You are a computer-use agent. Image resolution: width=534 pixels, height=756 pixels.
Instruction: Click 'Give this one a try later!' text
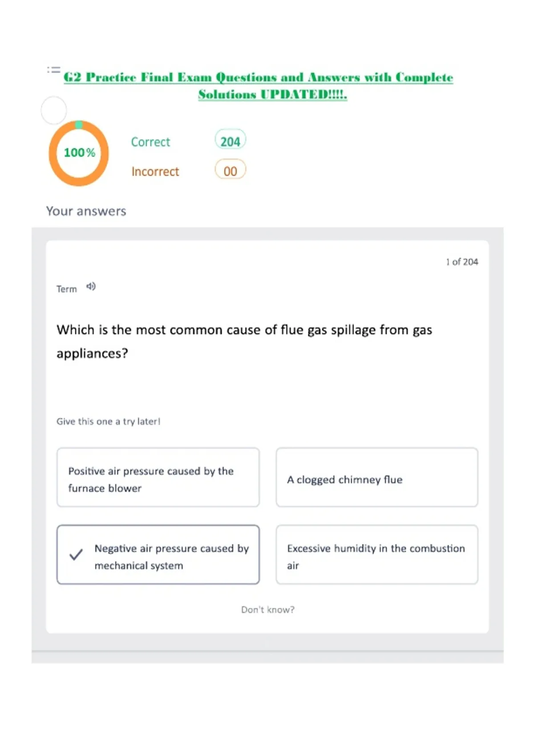(108, 421)
